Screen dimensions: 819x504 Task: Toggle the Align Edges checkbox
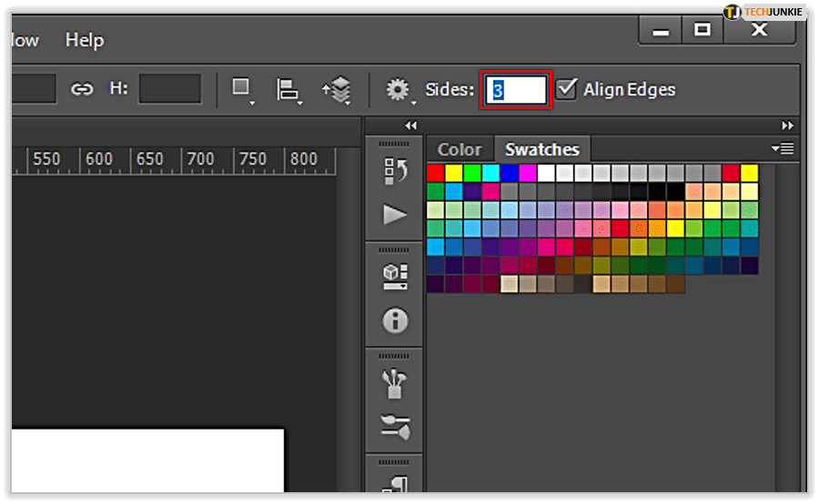coord(566,89)
